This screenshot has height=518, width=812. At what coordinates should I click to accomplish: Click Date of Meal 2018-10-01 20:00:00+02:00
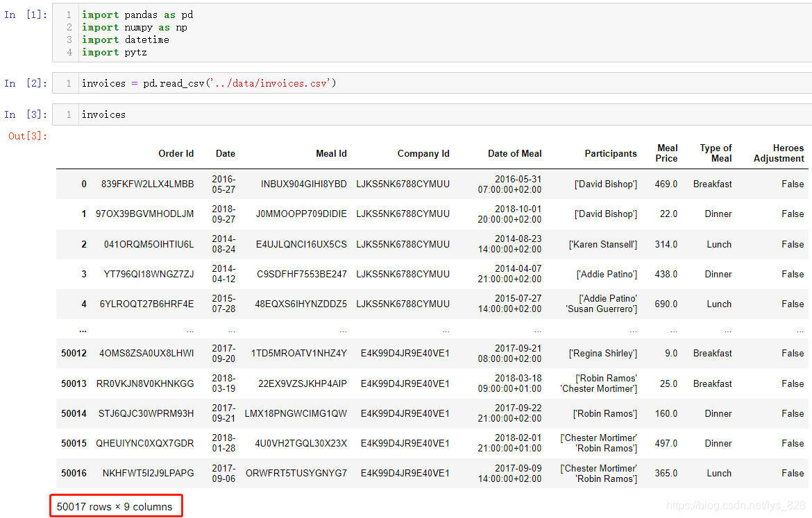(509, 214)
